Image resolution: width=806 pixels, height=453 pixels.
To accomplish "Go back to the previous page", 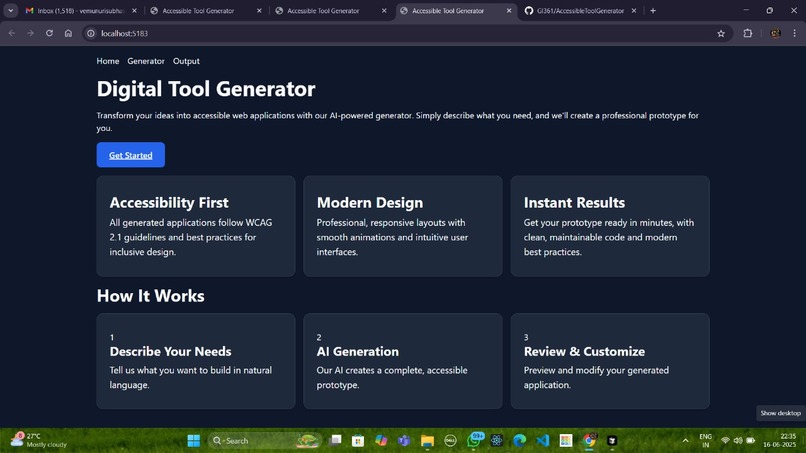I will (x=12, y=33).
